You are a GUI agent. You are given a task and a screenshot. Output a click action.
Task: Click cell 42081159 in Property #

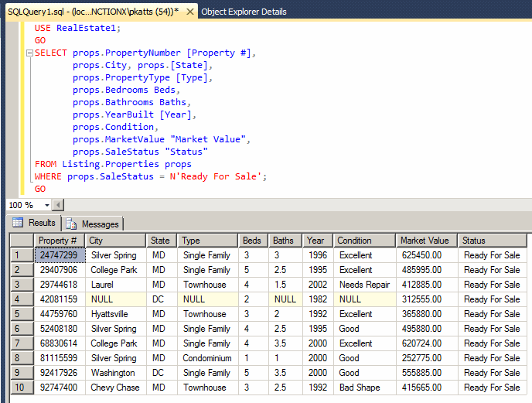pyautogui.click(x=60, y=299)
